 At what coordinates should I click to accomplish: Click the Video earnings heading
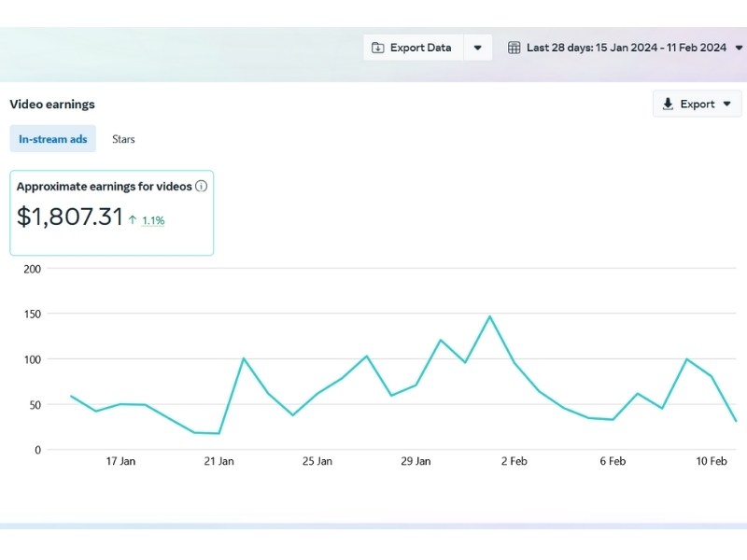[x=52, y=105]
